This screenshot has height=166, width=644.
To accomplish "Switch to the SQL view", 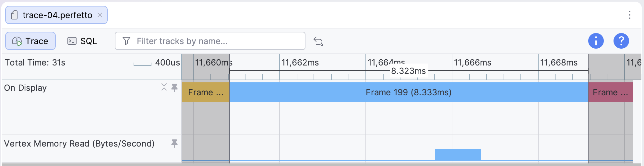I will pos(82,41).
